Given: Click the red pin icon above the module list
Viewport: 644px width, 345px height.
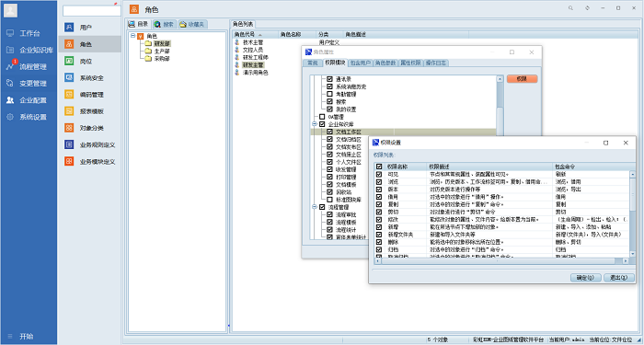Looking at the screenshot, I should click(x=115, y=4).
